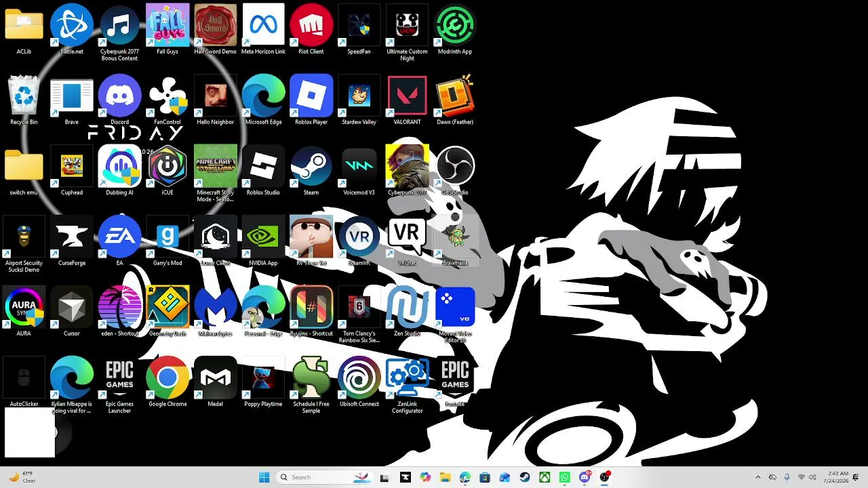The image size is (868, 488).
Task: Launch SteamVR from the desktop
Action: 359,241
